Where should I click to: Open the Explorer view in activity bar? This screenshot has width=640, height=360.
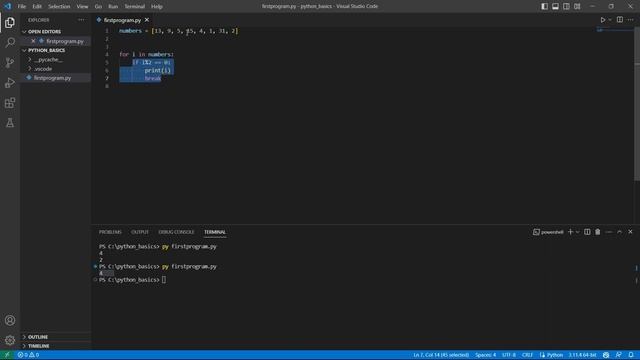(x=10, y=22)
